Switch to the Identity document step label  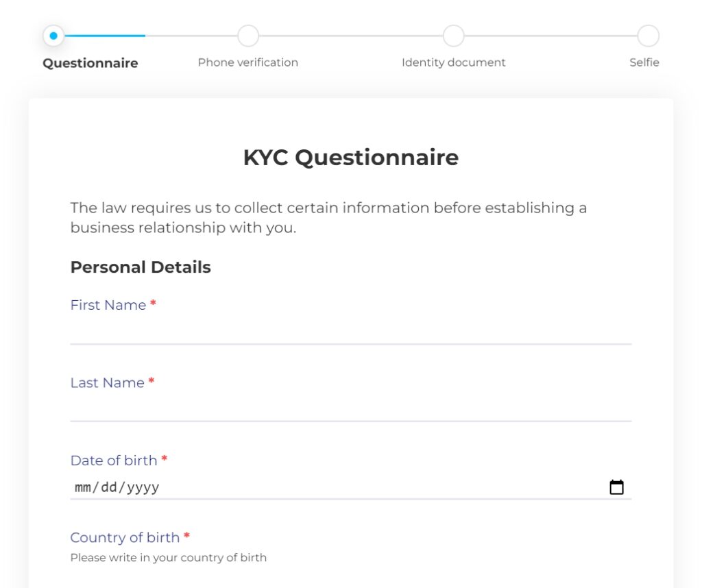[453, 62]
